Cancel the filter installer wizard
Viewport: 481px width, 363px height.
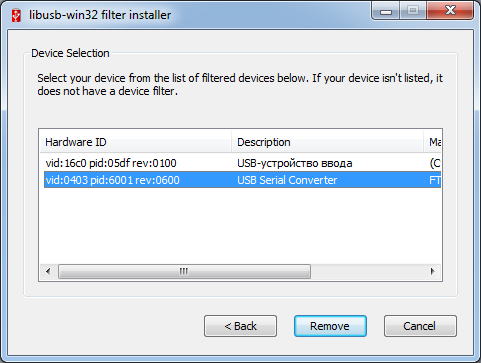[x=420, y=326]
